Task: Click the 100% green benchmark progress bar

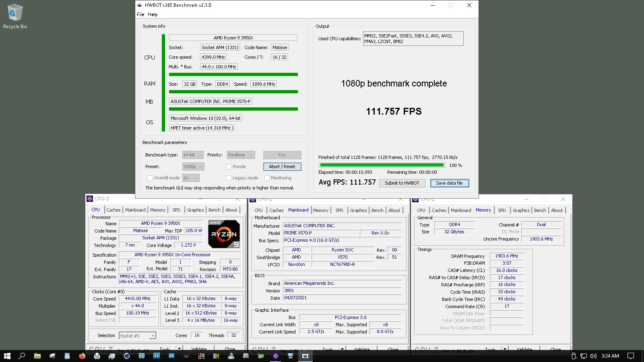Action: pos(382,165)
